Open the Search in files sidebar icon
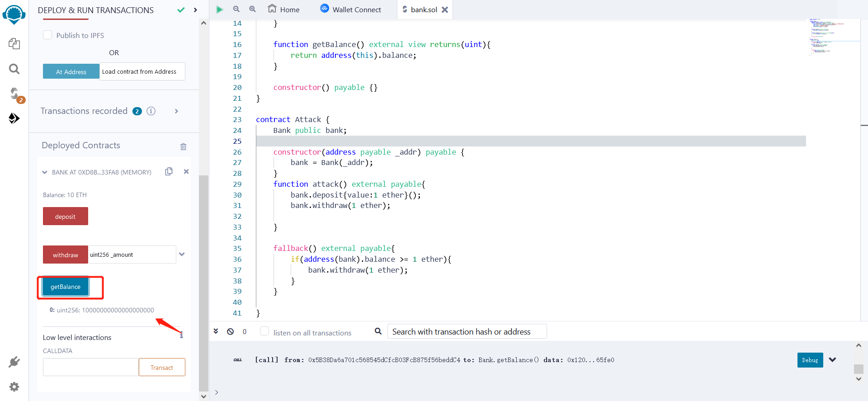Viewport: 868px width, 401px height. 14,69
